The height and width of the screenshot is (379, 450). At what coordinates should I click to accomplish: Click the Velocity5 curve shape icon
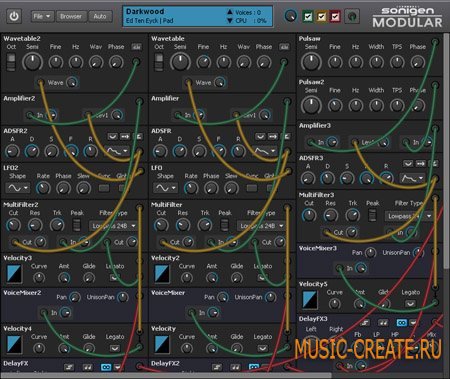point(310,300)
